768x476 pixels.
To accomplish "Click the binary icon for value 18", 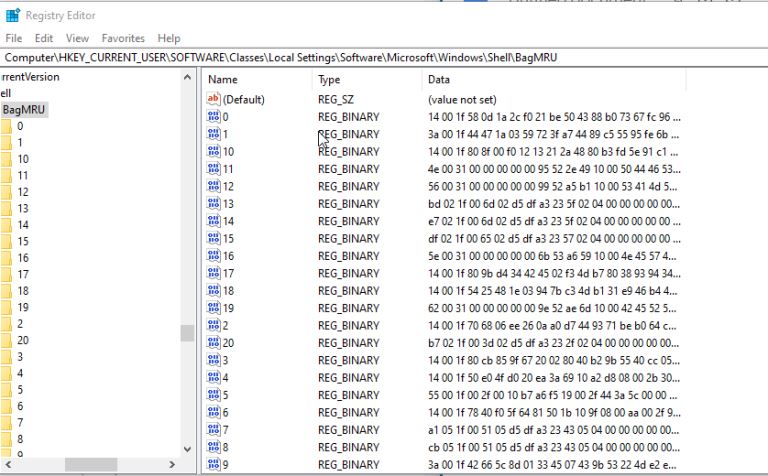I will coord(214,290).
